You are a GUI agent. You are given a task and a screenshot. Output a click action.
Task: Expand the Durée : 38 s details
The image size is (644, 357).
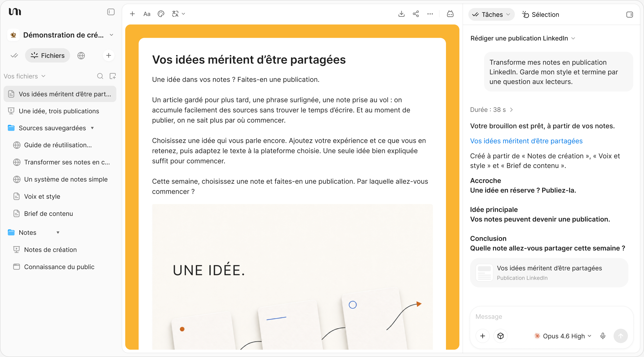point(491,110)
